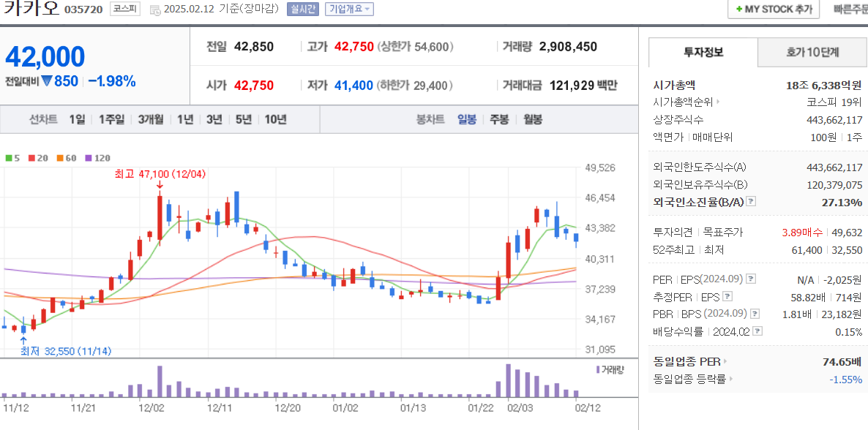Select the 1주일 line chart period
868x430 pixels.
[111, 119]
